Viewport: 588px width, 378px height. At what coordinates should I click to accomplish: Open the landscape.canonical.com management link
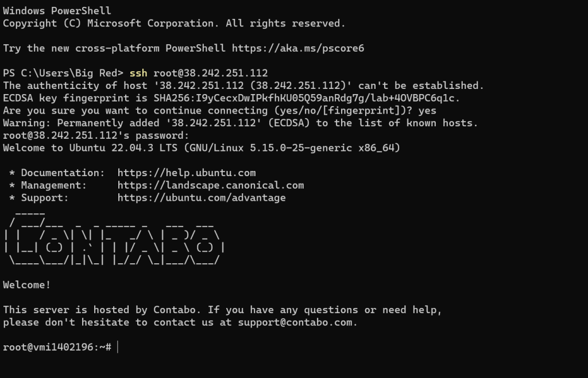(210, 185)
